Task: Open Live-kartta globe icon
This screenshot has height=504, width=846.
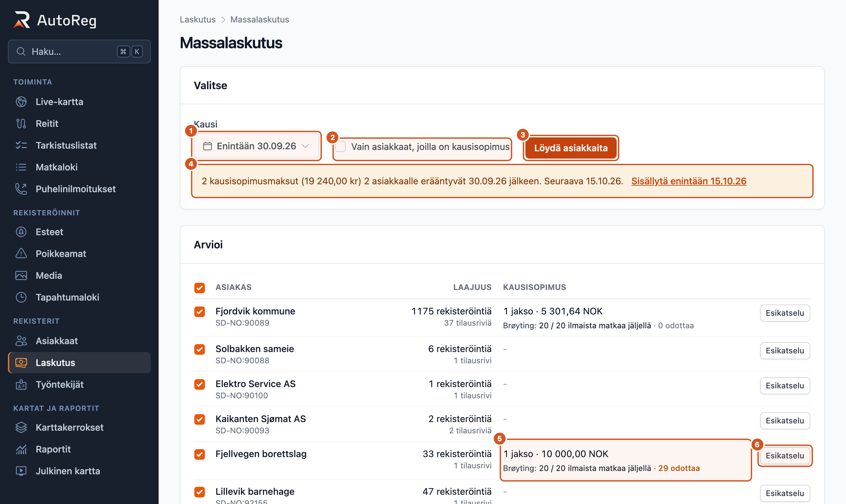Action: [21, 102]
